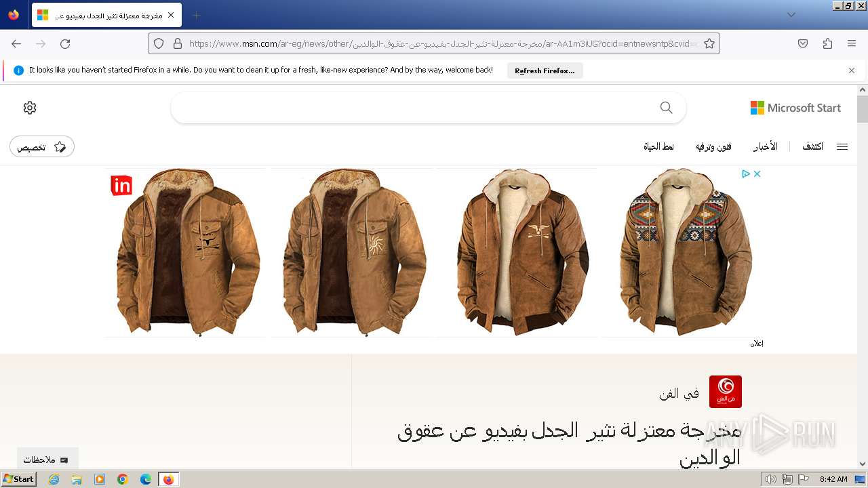Open the patterned-shoulder jacket ad
This screenshot has height=488, width=868.
coord(684,253)
